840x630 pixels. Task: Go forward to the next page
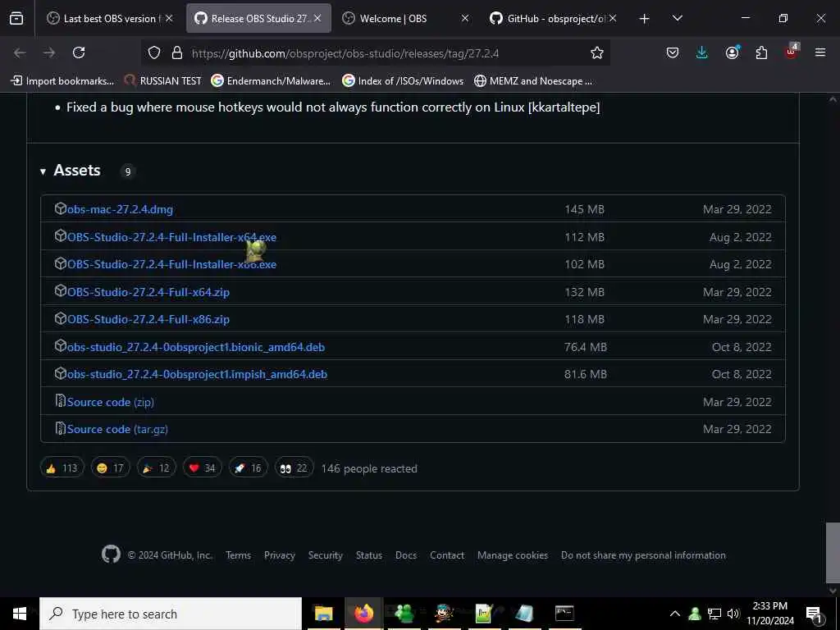(x=49, y=52)
